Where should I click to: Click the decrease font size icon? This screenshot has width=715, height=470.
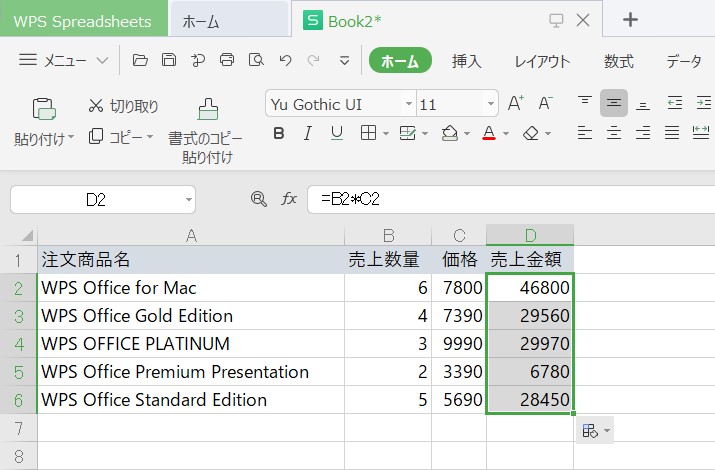tap(545, 103)
